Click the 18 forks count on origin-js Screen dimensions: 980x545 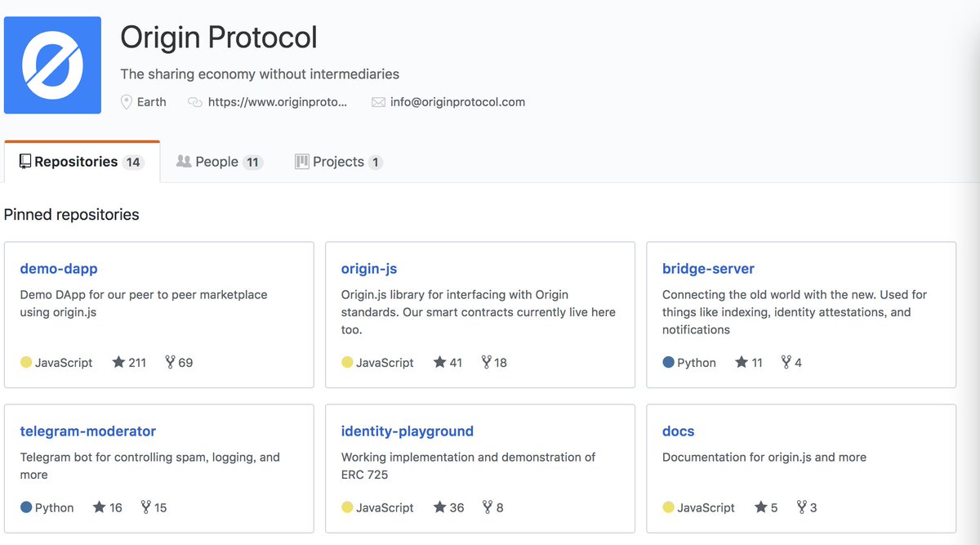501,363
